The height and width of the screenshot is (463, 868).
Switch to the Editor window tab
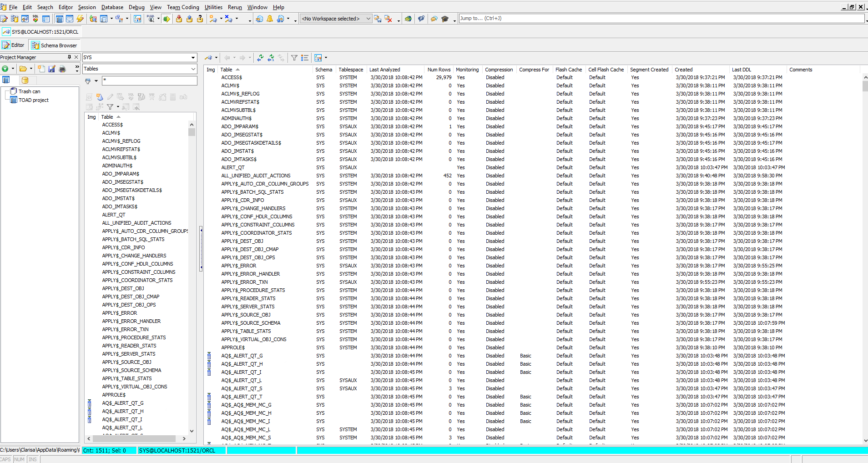(x=13, y=45)
